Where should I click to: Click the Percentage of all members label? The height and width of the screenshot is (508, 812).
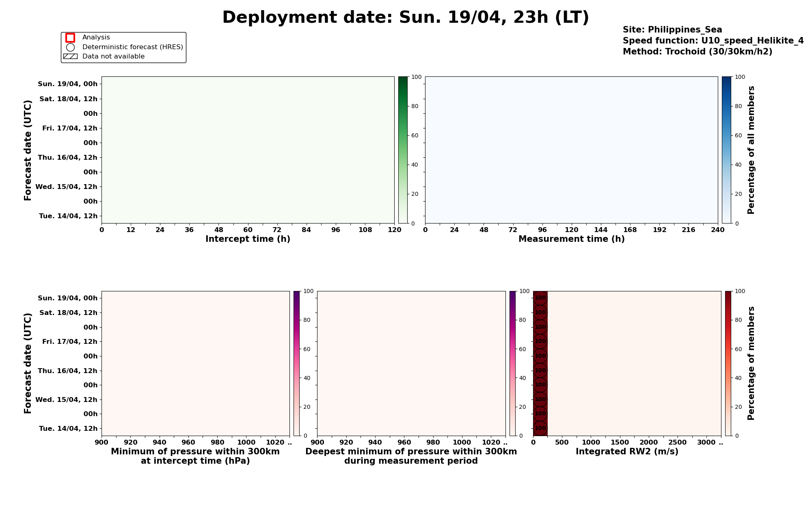pyautogui.click(x=751, y=150)
